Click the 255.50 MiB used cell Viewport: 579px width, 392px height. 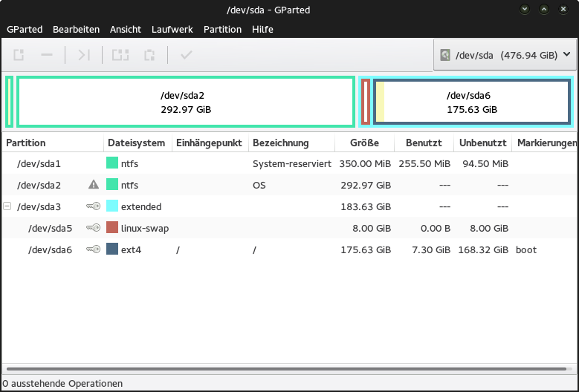click(424, 164)
